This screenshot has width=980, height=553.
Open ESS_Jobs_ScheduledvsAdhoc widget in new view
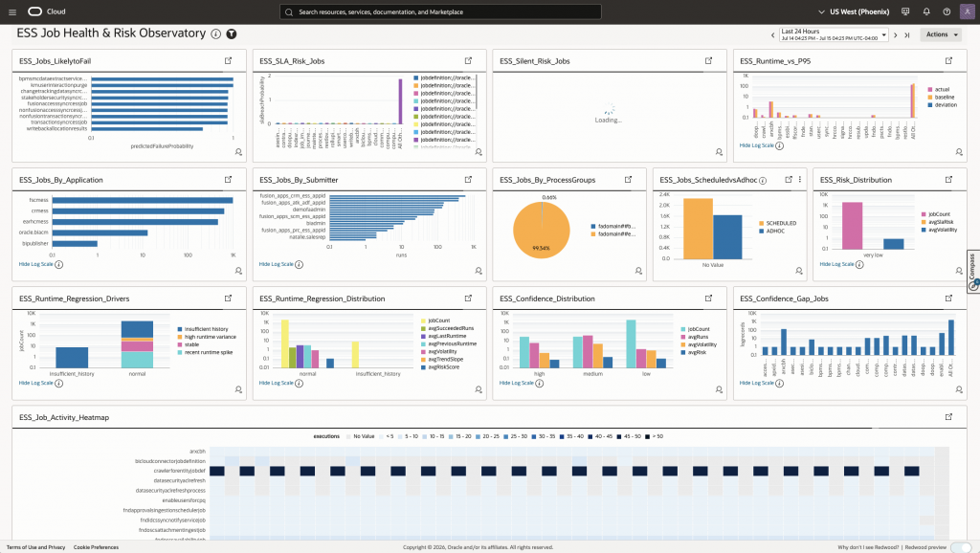(x=789, y=179)
